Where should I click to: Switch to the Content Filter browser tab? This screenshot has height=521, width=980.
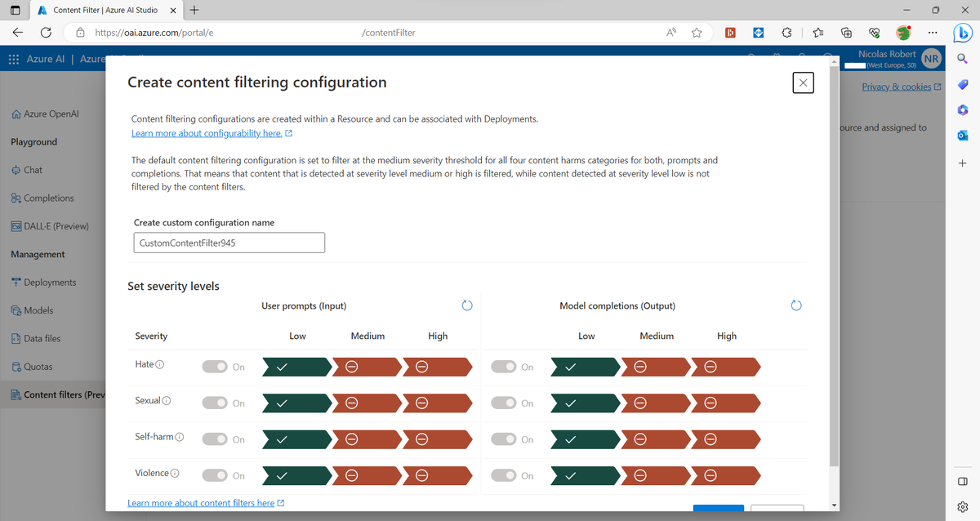click(x=106, y=11)
